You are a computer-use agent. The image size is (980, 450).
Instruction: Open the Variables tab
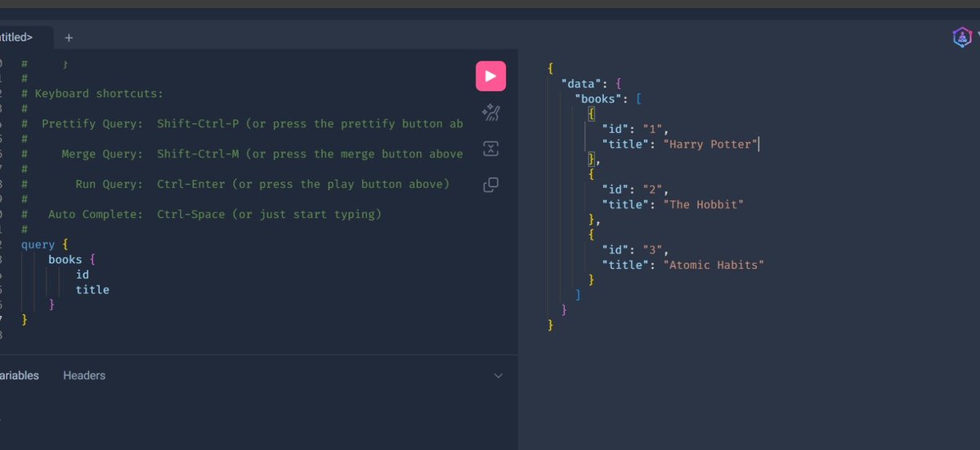coord(19,376)
